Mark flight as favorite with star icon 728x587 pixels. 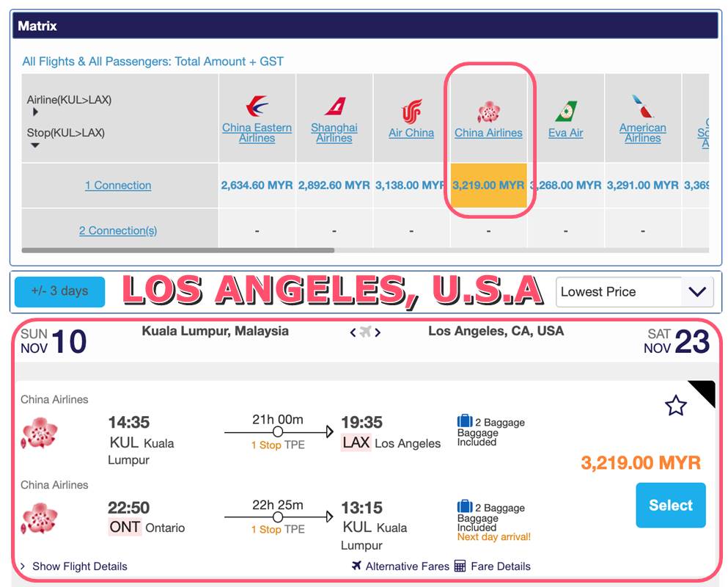coord(675,405)
